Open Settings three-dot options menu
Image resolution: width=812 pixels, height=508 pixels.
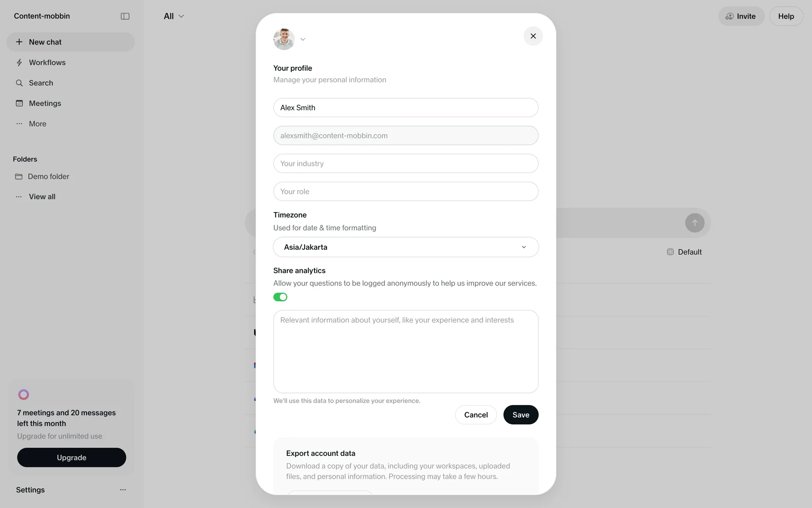(123, 490)
